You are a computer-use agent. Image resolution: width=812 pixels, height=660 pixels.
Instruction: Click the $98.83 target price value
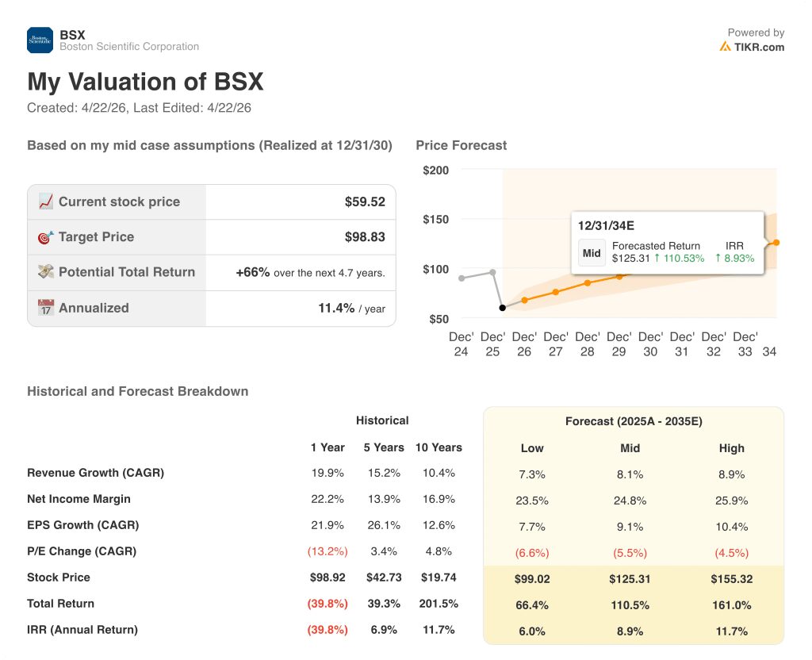(365, 236)
